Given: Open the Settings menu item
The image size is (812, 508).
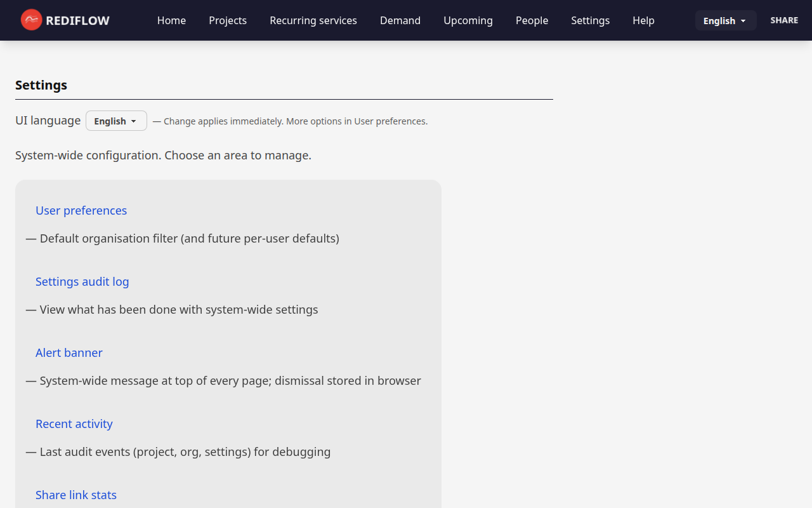Looking at the screenshot, I should tap(590, 20).
